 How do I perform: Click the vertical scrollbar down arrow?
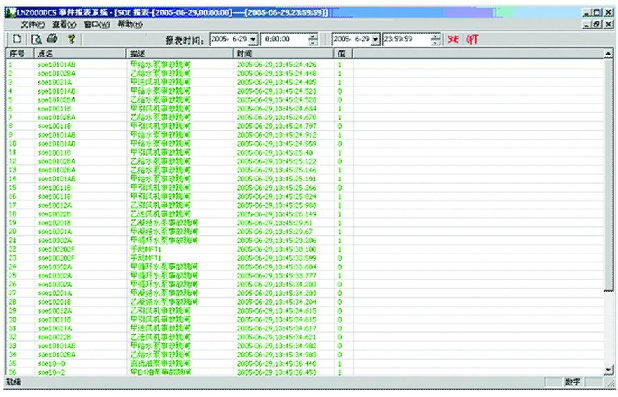(x=609, y=370)
